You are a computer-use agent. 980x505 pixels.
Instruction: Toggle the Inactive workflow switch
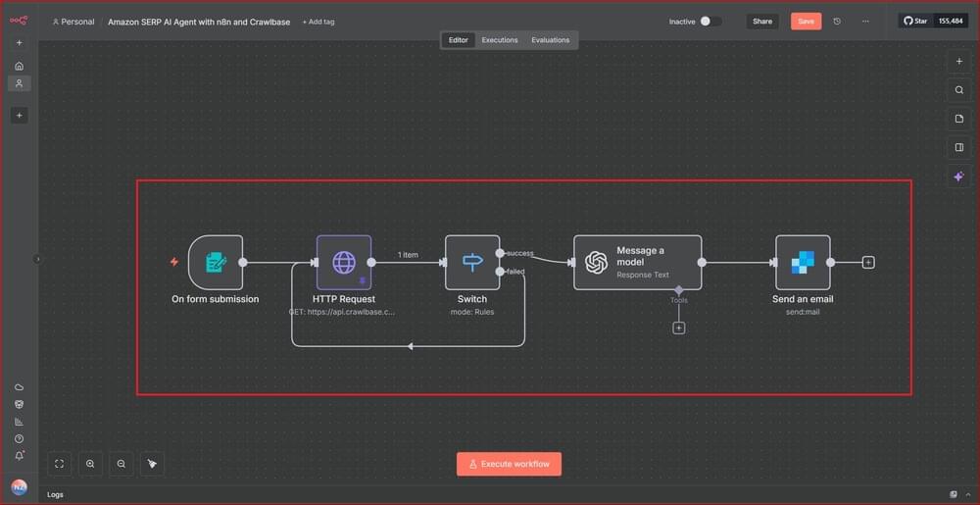click(x=710, y=21)
